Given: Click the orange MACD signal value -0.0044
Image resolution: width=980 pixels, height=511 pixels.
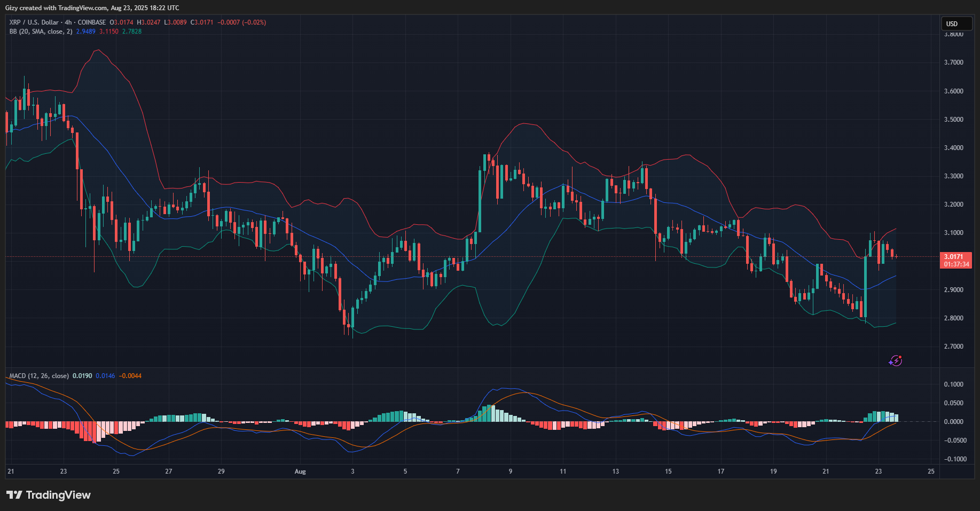Looking at the screenshot, I should coord(130,376).
